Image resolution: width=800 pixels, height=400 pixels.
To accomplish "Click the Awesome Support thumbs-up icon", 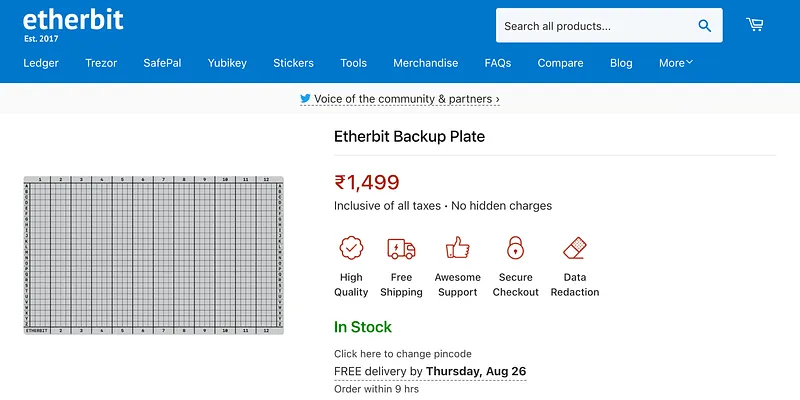I will click(457, 248).
